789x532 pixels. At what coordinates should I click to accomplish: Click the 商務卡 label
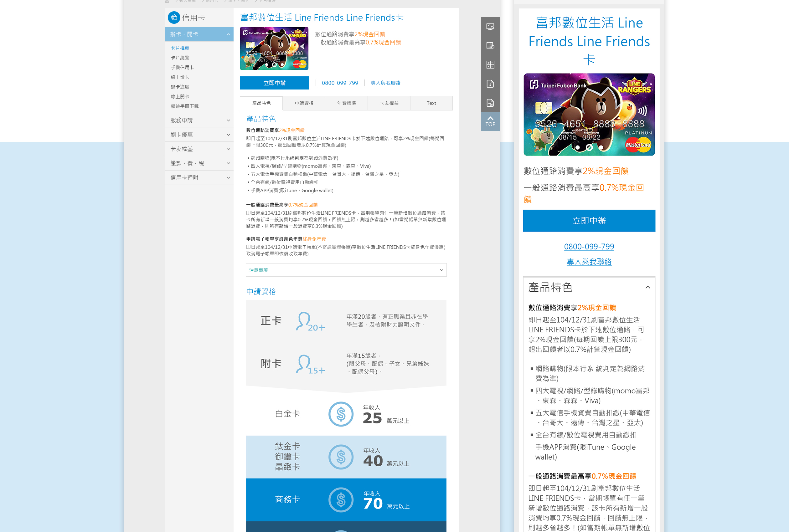287,499
